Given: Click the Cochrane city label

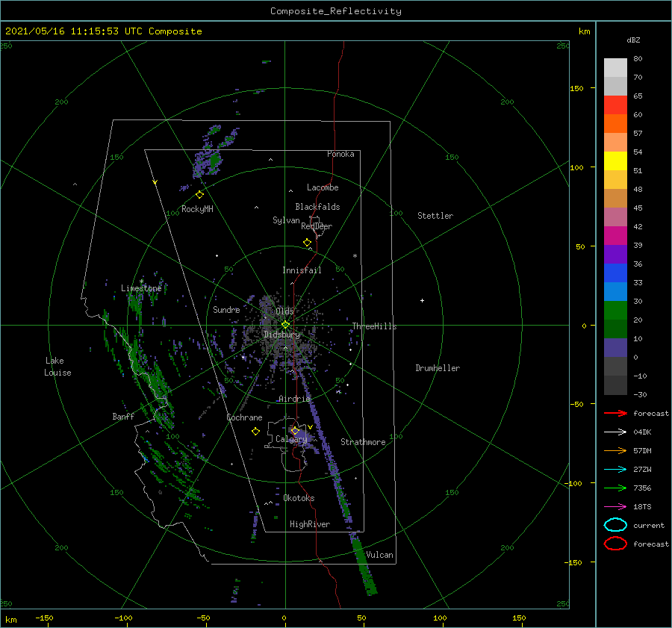Looking at the screenshot, I should [x=244, y=417].
